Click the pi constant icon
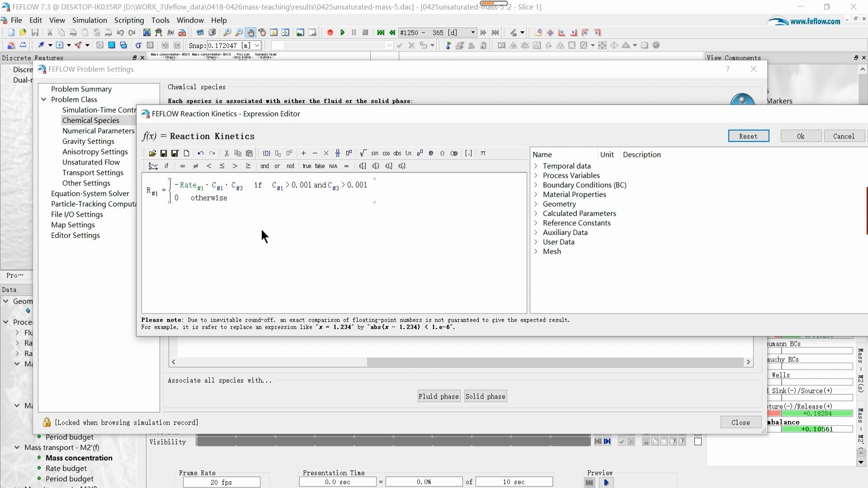The width and height of the screenshot is (868, 488). coord(483,153)
